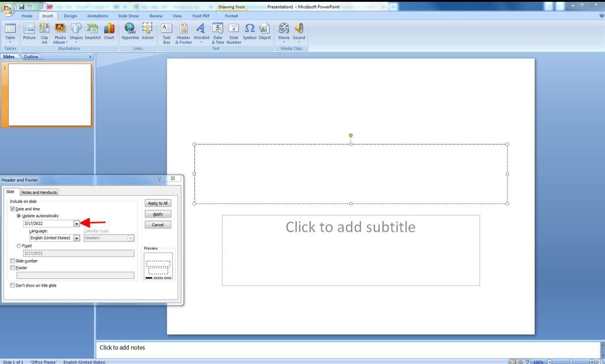Click the Sound speaker icon
Viewport: 605px width, 364px height.
click(x=298, y=28)
